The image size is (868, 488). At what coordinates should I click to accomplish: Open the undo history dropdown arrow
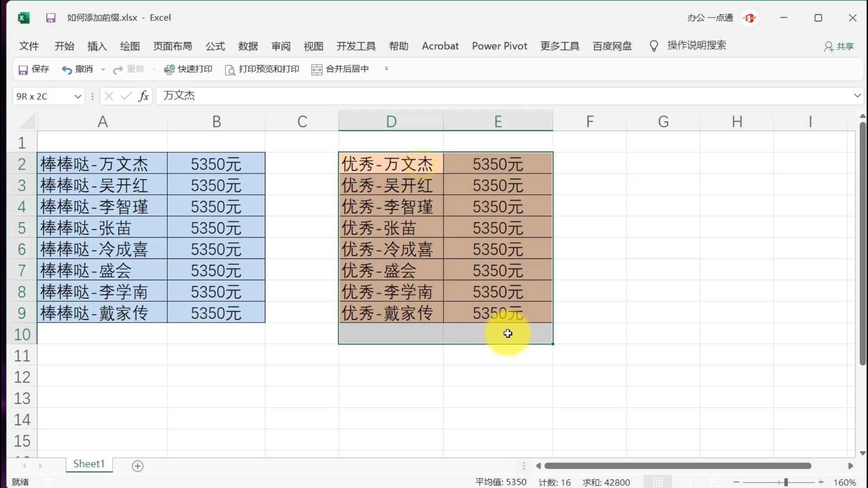(103, 70)
